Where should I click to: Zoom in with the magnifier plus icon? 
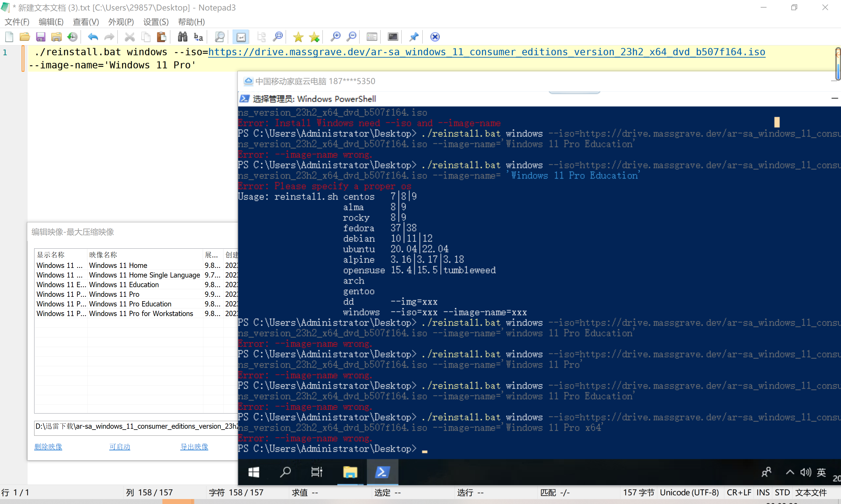tap(336, 37)
